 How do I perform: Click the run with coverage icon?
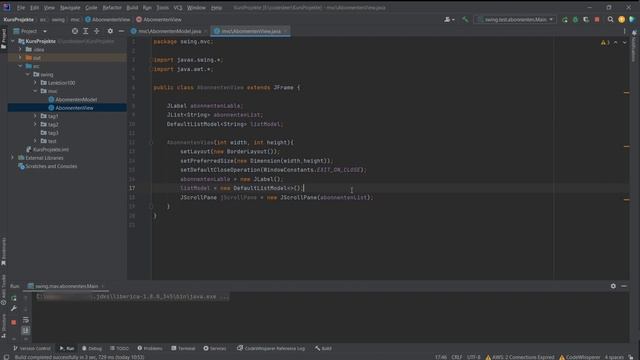pyautogui.click(x=586, y=19)
